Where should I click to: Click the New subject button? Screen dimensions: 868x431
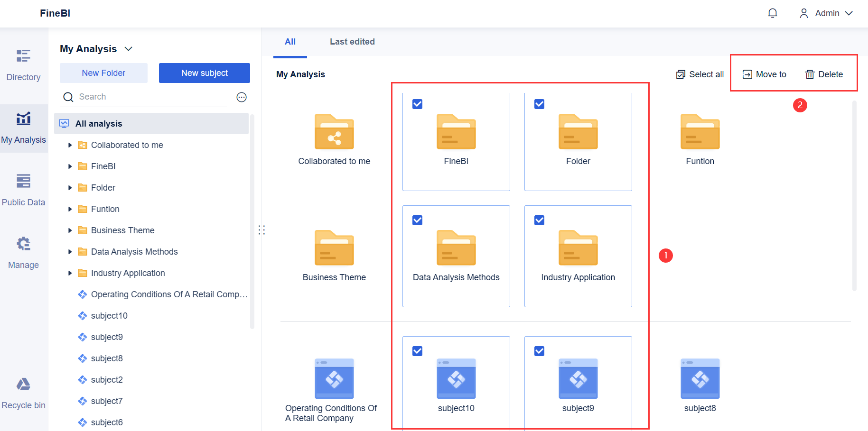[204, 73]
